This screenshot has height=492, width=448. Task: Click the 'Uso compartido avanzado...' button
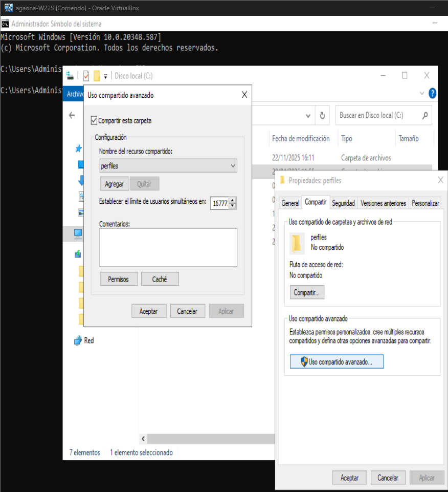tap(337, 361)
